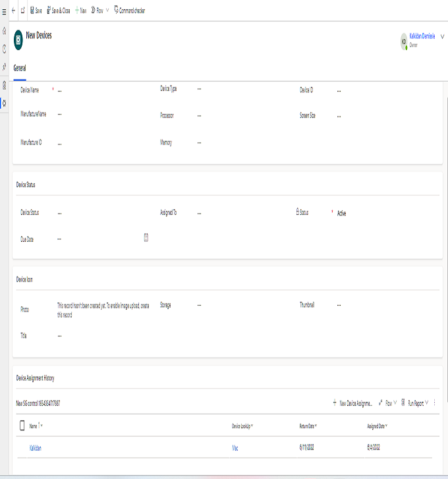Open the Kalkidan assignment record
448x479 pixels.
click(x=36, y=448)
